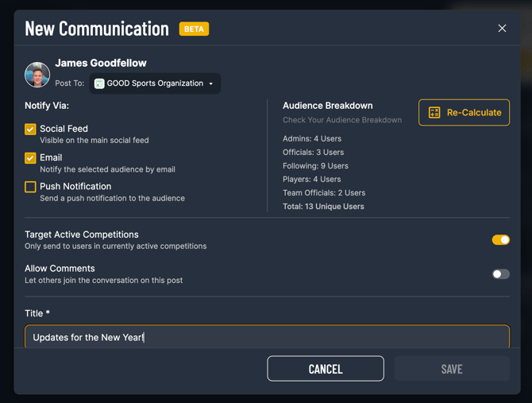Click the 'Title *' field label
The width and height of the screenshot is (532, 403).
coord(37,313)
